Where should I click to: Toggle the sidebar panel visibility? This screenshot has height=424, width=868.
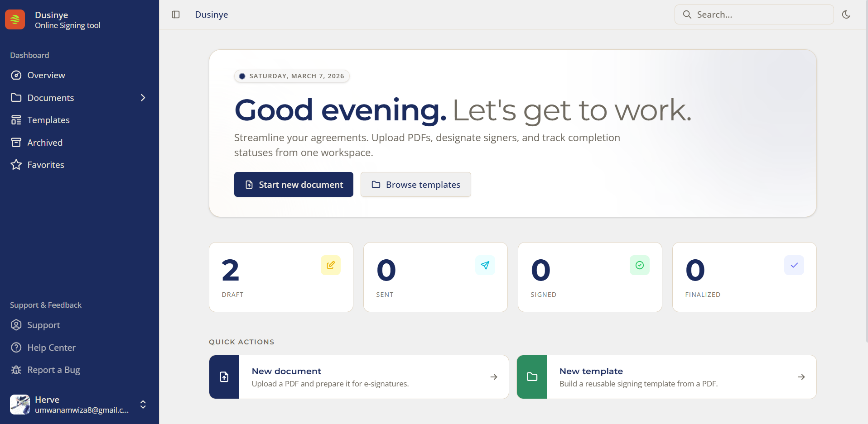point(175,14)
